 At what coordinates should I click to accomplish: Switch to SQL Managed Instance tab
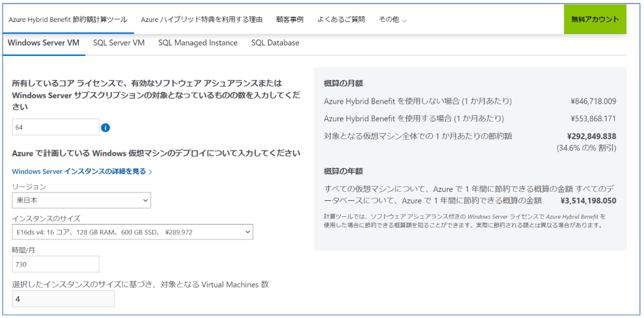coord(198,43)
